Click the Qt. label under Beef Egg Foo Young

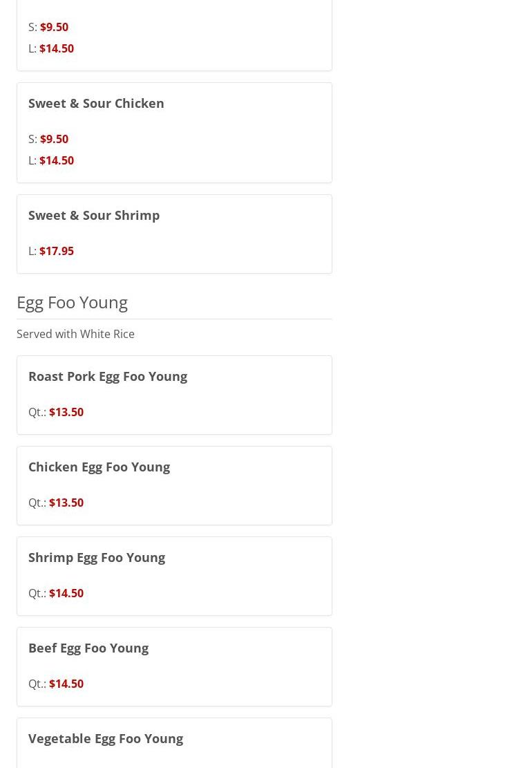point(37,684)
